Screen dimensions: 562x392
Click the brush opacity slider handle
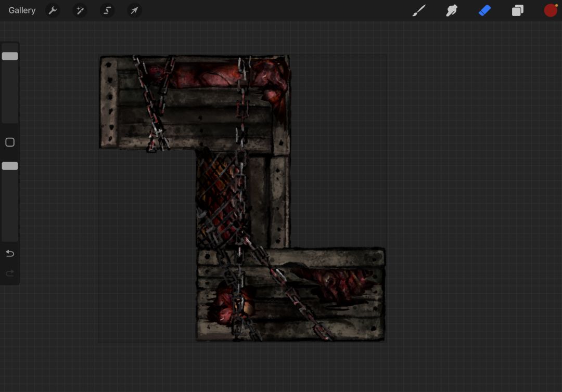tap(10, 166)
